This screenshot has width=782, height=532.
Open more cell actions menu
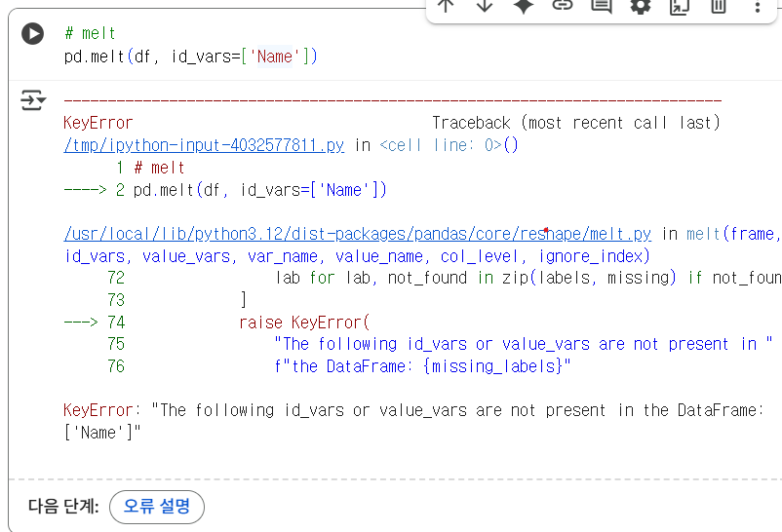click(757, 7)
